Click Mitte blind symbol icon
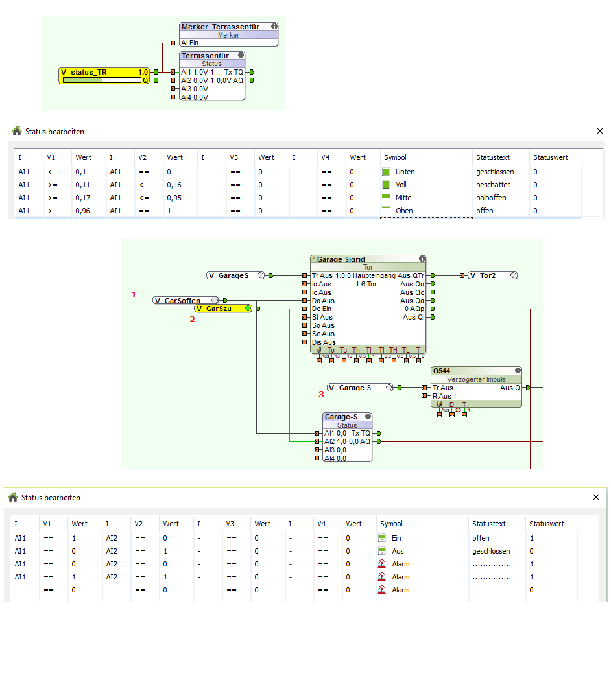611x700 pixels. tap(385, 198)
